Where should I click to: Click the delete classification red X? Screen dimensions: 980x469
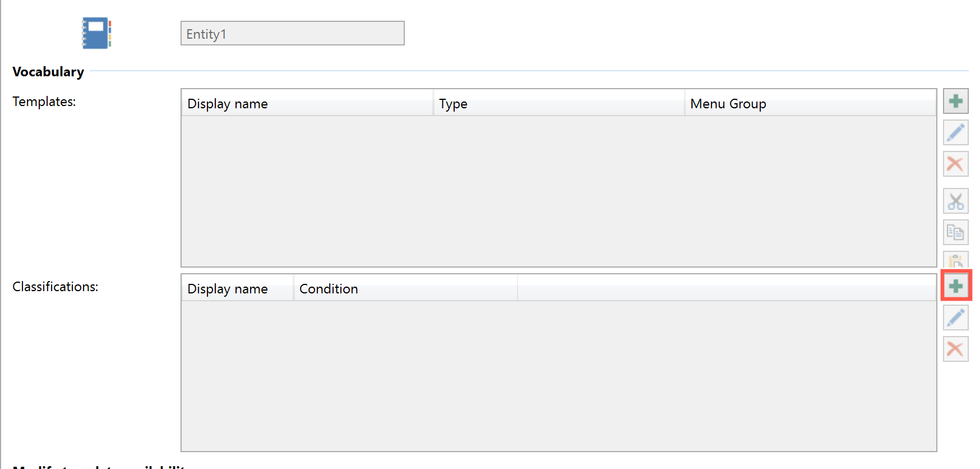click(x=955, y=349)
